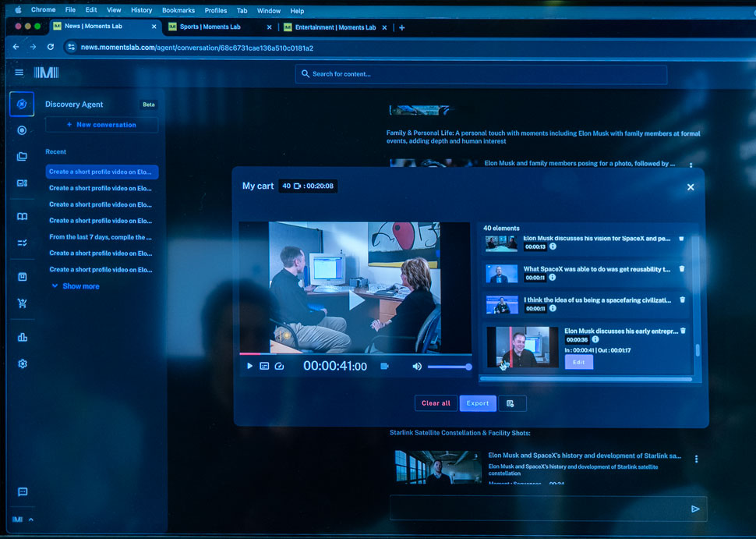
Task: Click the Export button
Action: coord(478,403)
